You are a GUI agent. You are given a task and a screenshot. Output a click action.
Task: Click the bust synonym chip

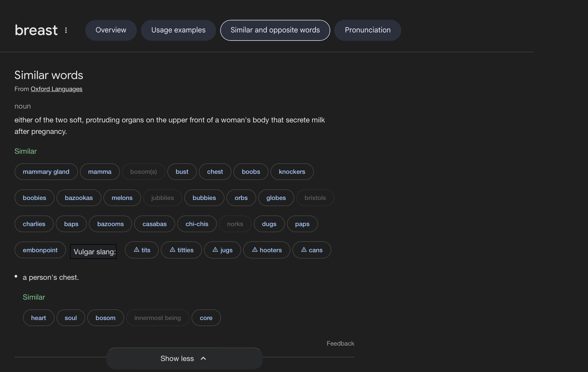tap(182, 172)
